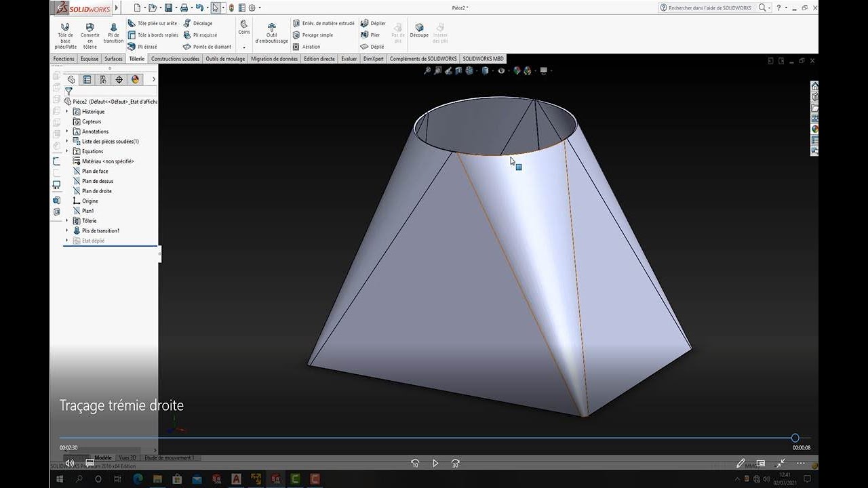Click the Rebuild traffic light icon
The image size is (868, 488).
point(231,8)
